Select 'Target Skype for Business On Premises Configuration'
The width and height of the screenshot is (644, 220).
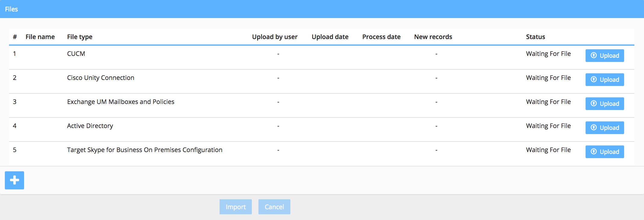click(x=145, y=150)
